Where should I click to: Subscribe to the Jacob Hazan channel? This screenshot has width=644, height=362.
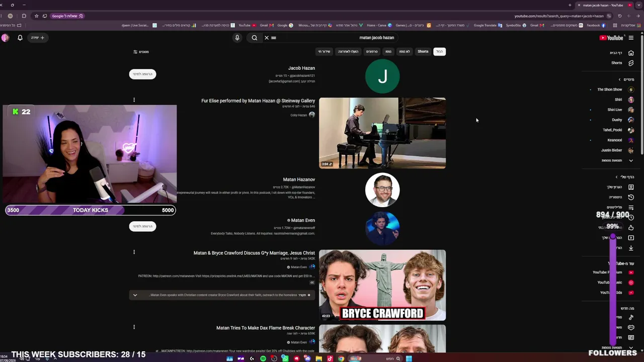[142, 74]
